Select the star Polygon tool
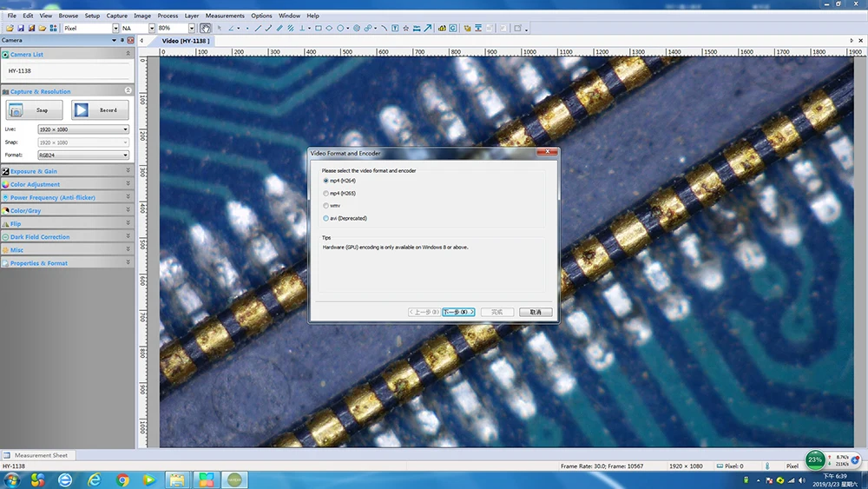This screenshot has width=868, height=489. coord(405,28)
